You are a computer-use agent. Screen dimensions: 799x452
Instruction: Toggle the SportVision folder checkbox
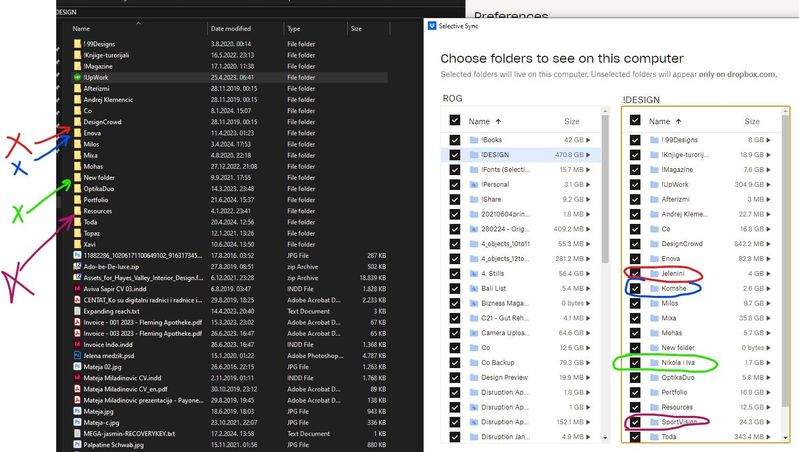635,421
